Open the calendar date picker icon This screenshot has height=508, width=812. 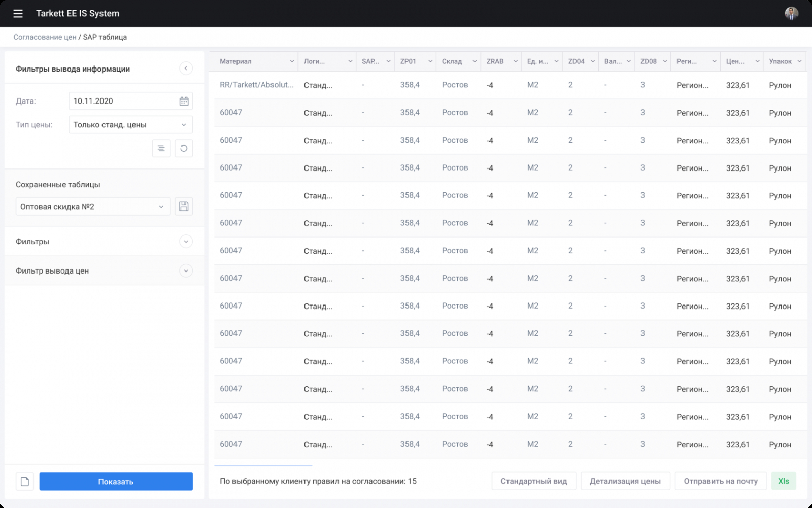184,101
